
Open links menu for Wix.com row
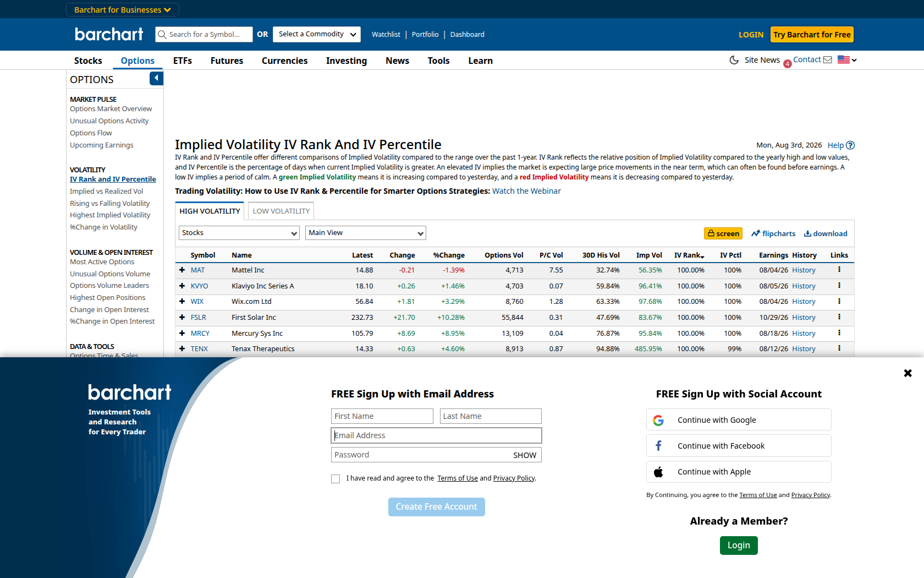coord(839,301)
